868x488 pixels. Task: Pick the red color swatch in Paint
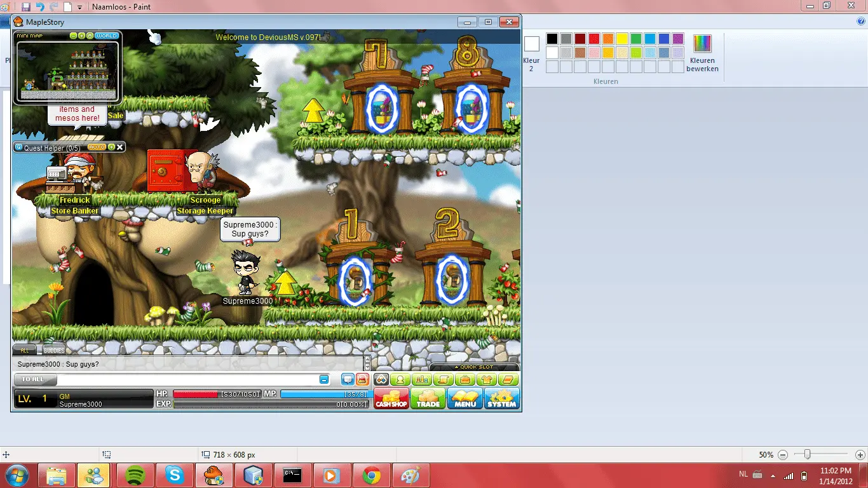[x=594, y=39]
